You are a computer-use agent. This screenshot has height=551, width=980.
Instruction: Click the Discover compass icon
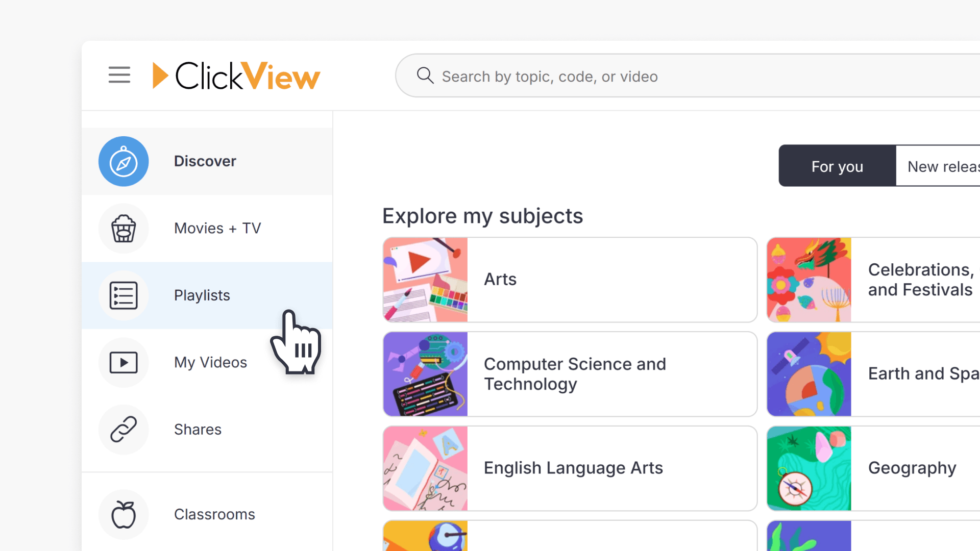124,161
